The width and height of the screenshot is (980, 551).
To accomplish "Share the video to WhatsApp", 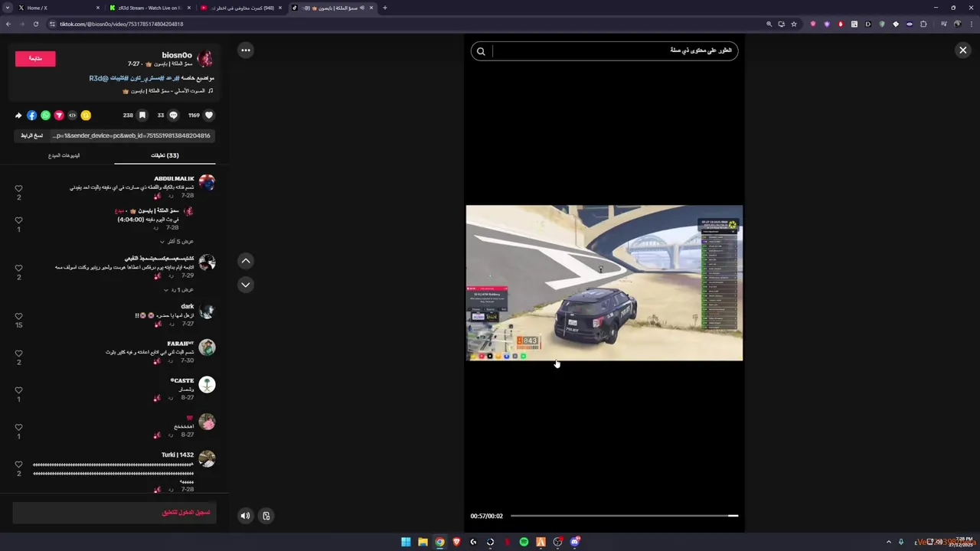I will (45, 116).
